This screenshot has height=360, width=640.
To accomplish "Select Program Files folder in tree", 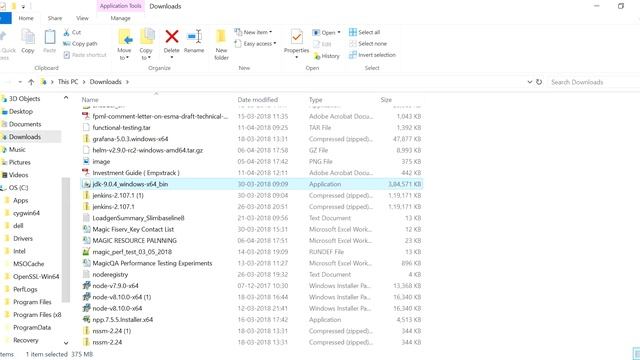I will (32, 302).
